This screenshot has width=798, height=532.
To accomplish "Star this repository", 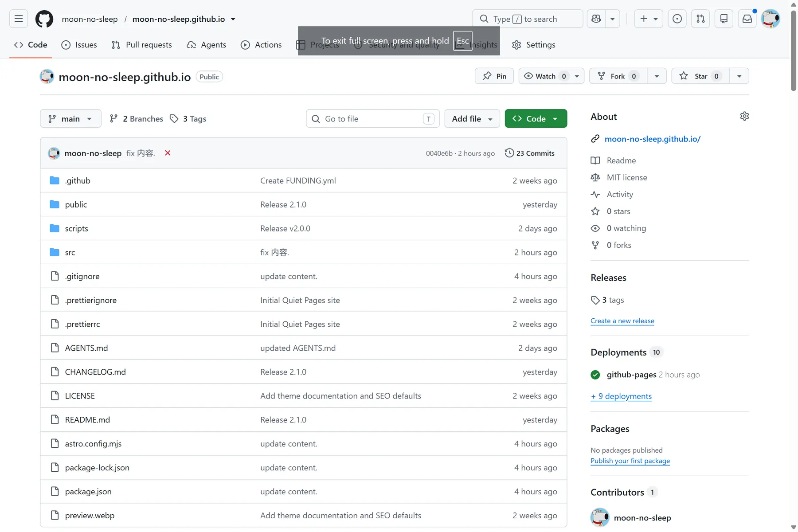I will (700, 76).
